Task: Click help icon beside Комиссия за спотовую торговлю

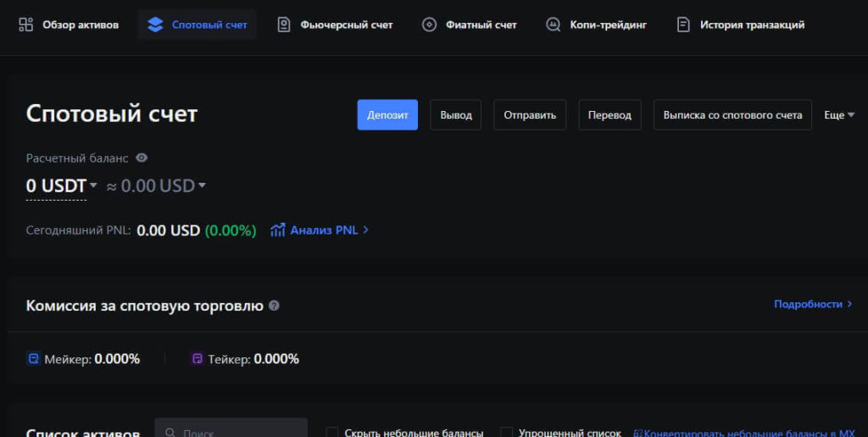Action: pyautogui.click(x=274, y=306)
